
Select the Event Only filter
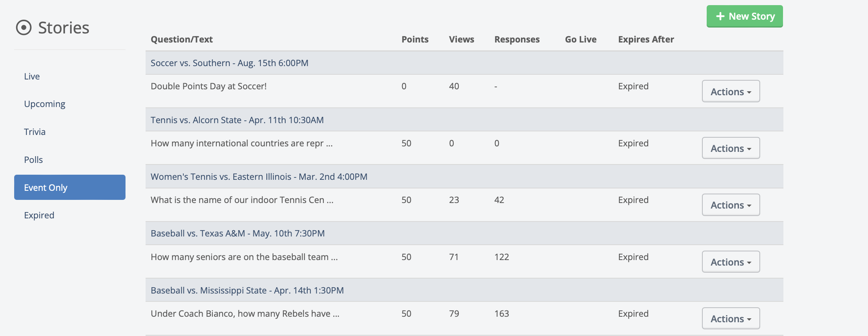[70, 187]
